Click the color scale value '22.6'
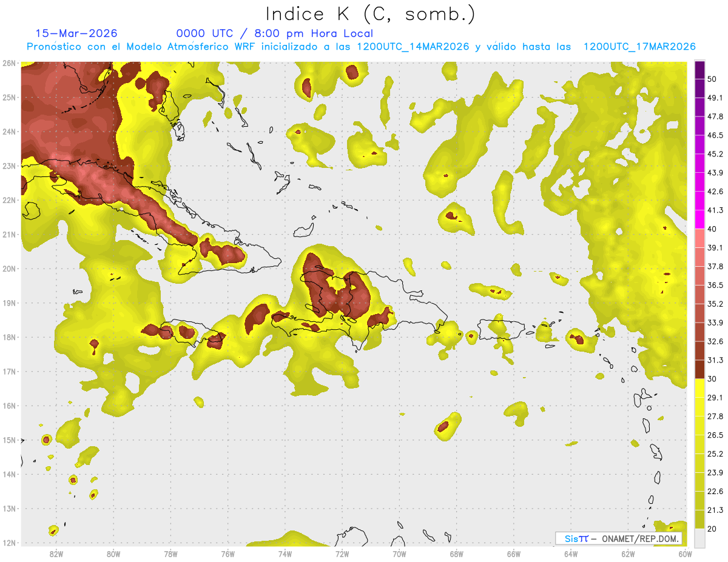Image resolution: width=728 pixels, height=562 pixels. click(x=715, y=491)
